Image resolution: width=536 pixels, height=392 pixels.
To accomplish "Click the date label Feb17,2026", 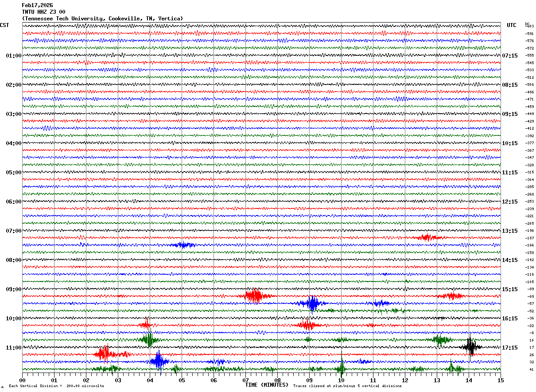I will pyautogui.click(x=37, y=5).
